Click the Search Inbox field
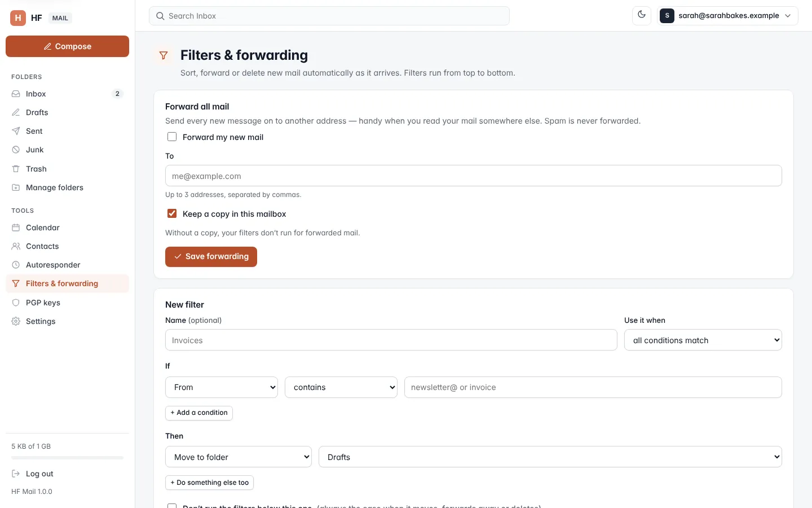Image resolution: width=812 pixels, height=508 pixels. click(329, 16)
